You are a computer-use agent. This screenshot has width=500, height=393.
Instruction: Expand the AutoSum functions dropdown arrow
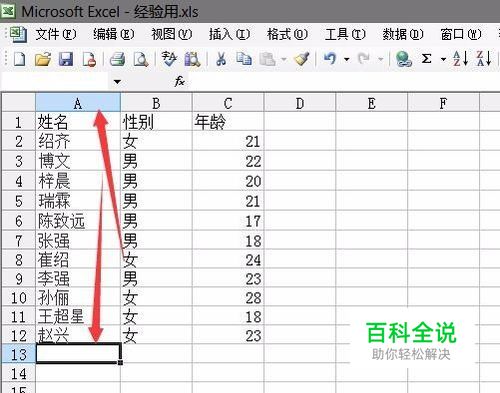(443, 60)
